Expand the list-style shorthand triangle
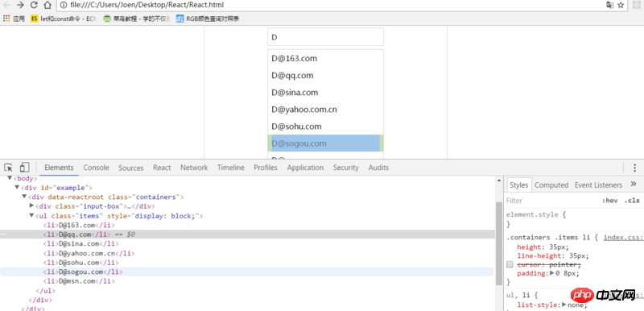Screen dimensions: 644x311 point(564,305)
